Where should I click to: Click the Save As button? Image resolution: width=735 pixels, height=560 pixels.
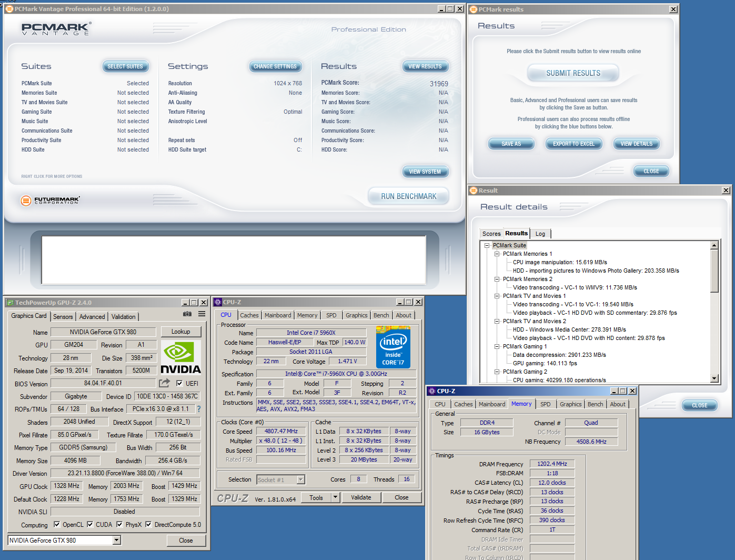click(511, 144)
